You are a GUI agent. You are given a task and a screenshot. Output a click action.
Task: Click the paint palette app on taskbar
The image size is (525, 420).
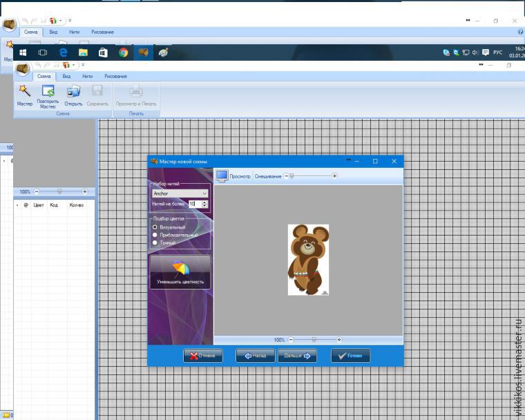tap(164, 52)
